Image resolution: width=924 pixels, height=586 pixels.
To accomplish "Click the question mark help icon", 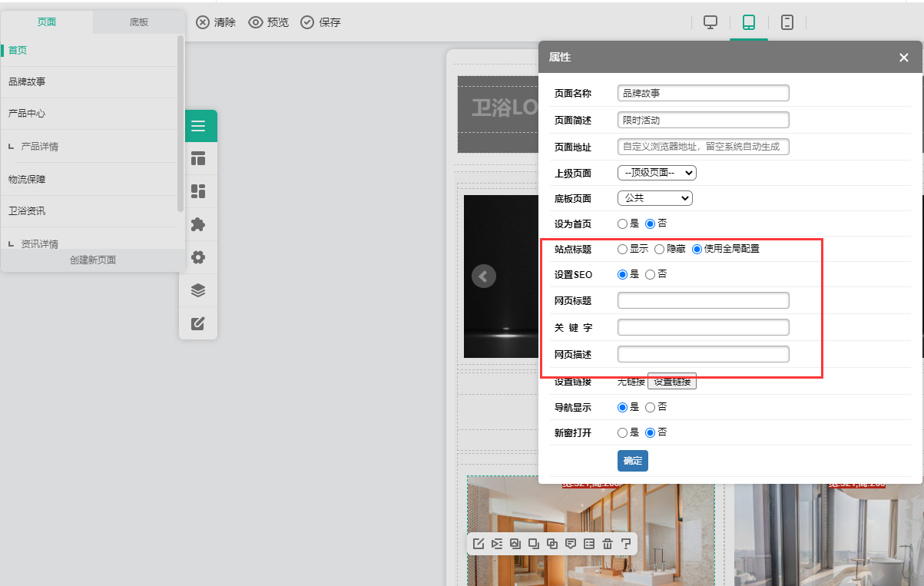I will click(626, 544).
